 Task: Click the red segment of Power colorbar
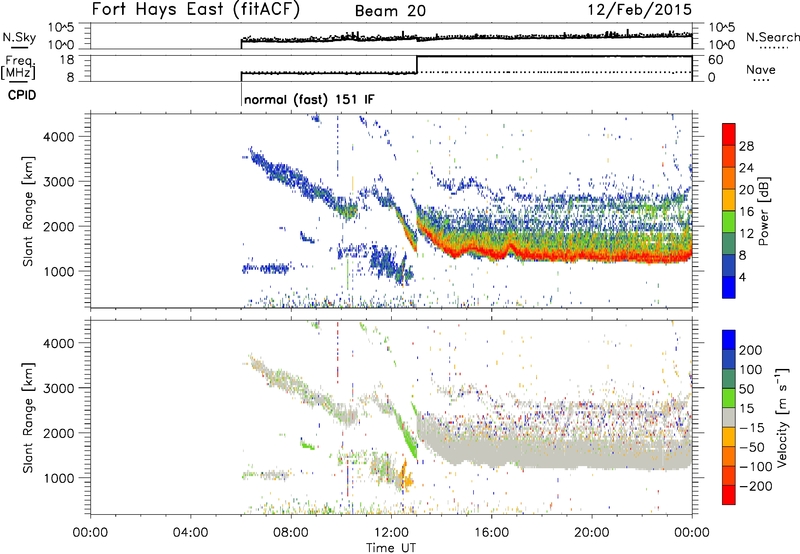pos(729,134)
